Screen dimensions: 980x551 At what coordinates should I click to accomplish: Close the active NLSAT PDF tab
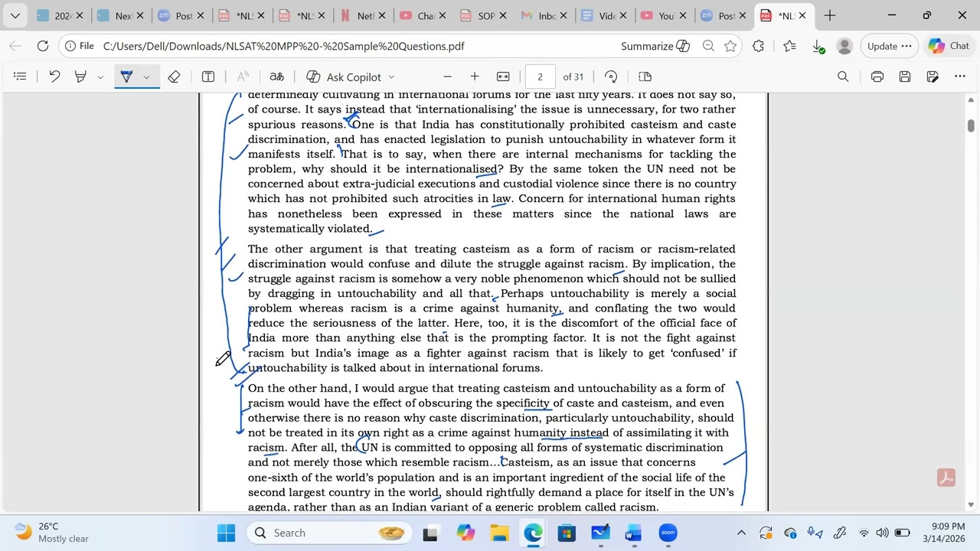802,15
